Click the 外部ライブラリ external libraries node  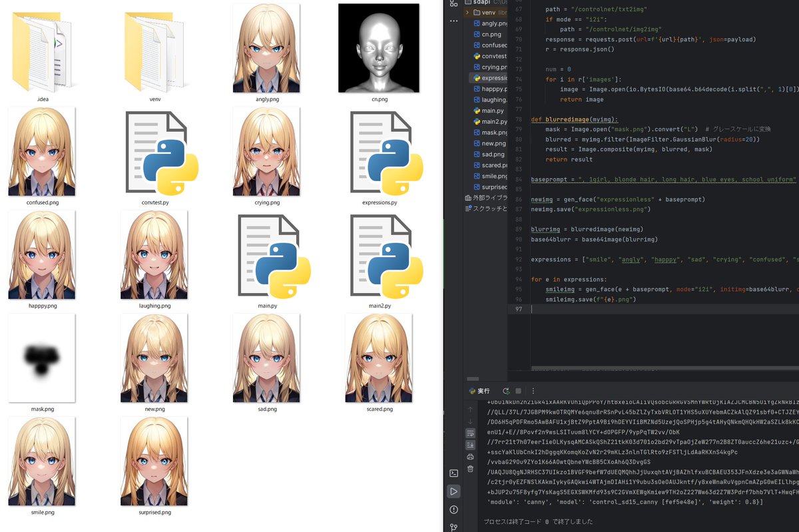pos(486,198)
